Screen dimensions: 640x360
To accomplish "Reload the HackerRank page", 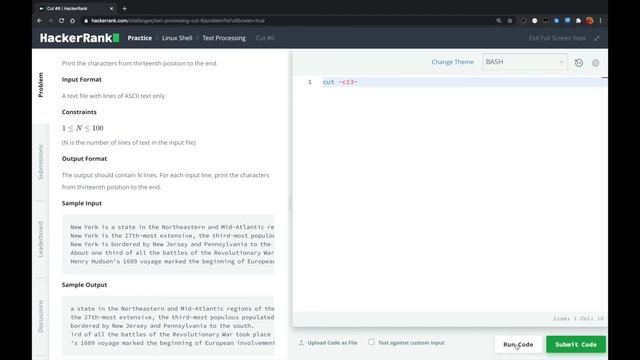I will click(x=61, y=20).
